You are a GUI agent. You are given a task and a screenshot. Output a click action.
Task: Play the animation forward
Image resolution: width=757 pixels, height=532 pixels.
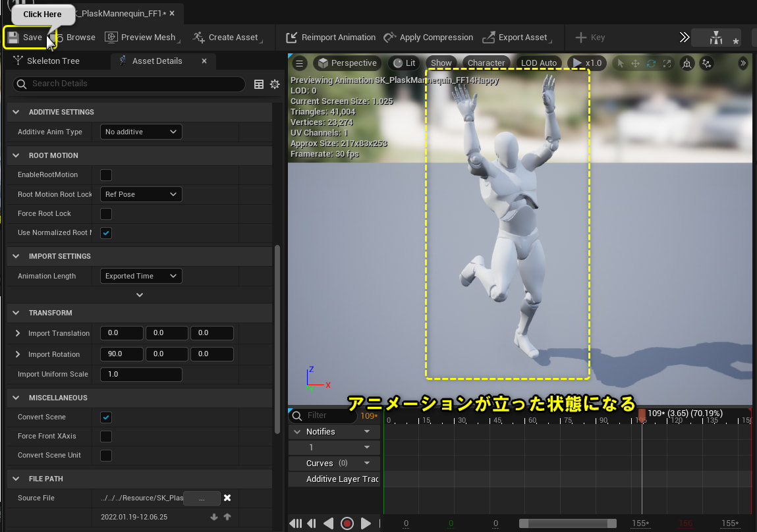366,523
